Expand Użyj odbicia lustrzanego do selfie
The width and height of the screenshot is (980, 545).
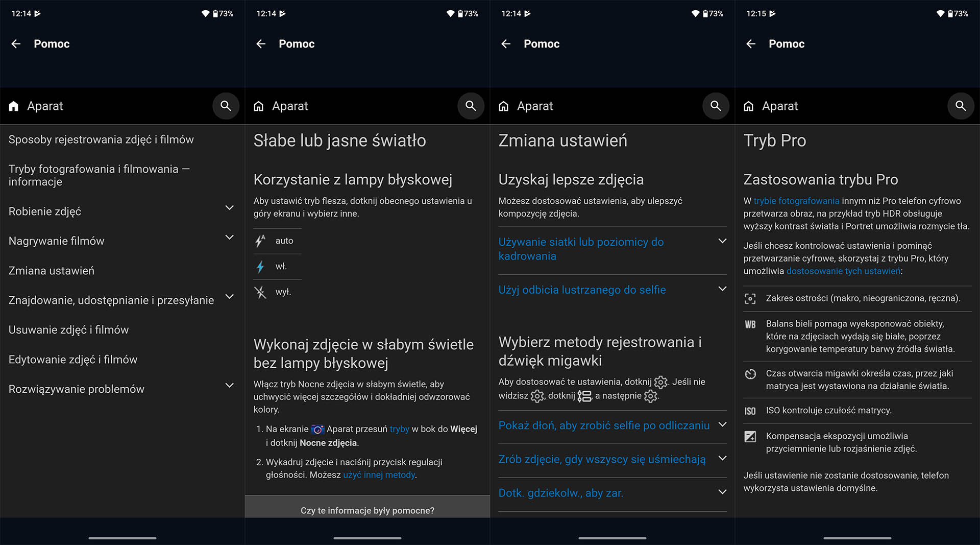722,289
